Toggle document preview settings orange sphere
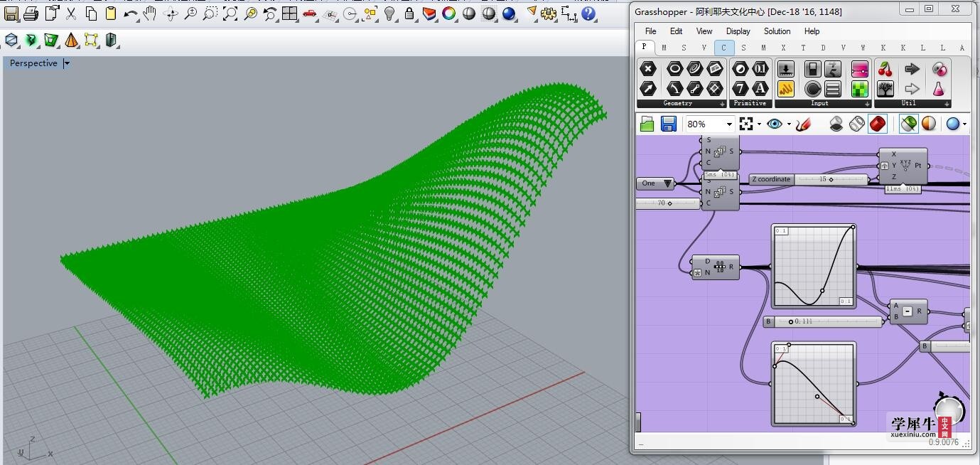 click(x=929, y=124)
